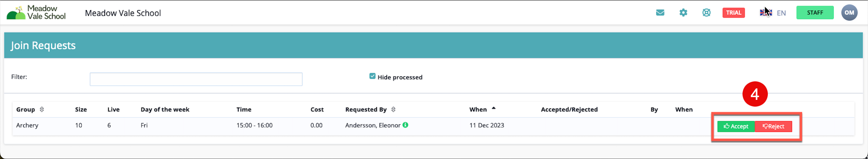Viewport: 868px width, 159px height.
Task: Click the STAFF button
Action: point(815,13)
